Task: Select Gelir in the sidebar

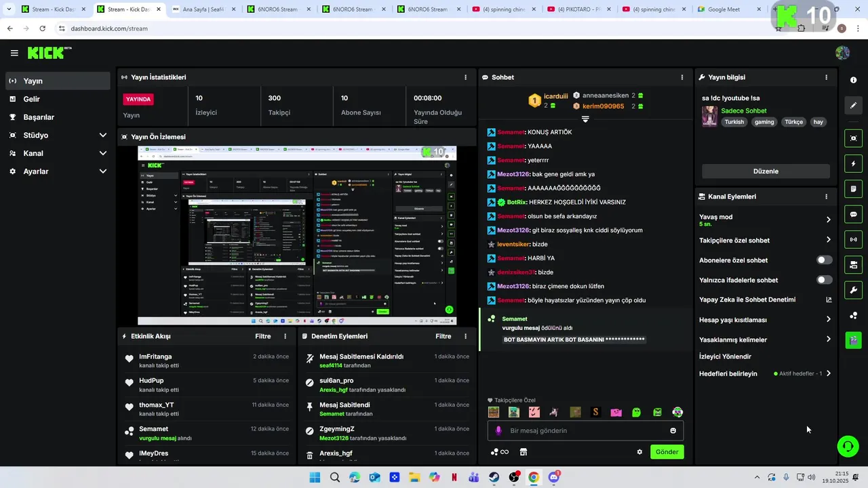Action: (58, 99)
